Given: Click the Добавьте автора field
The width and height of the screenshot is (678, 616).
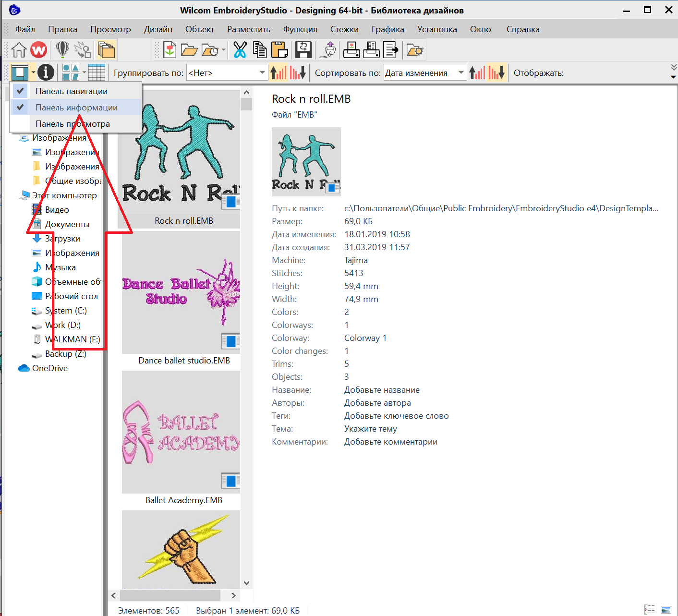Looking at the screenshot, I should point(377,403).
